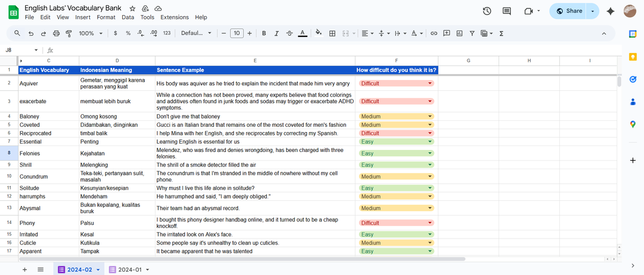This screenshot has width=644, height=275.
Task: Activate the paint format tool
Action: point(69,33)
